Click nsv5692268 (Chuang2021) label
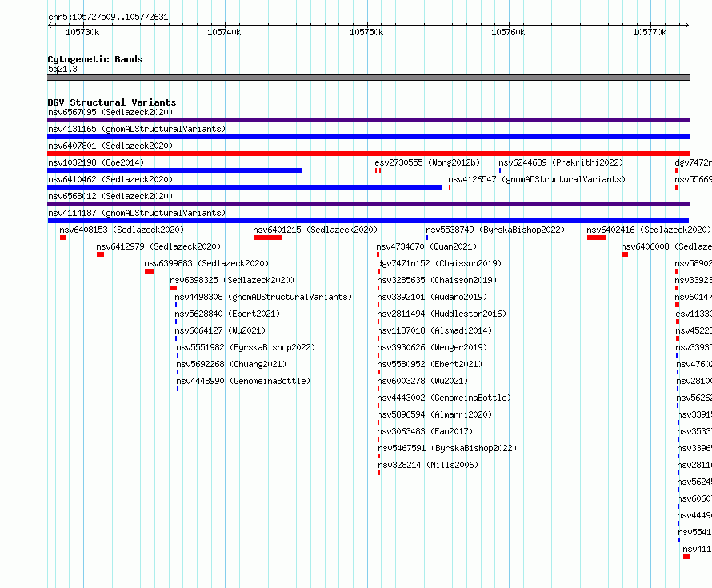Image resolution: width=712 pixels, height=588 pixels. pos(231,364)
